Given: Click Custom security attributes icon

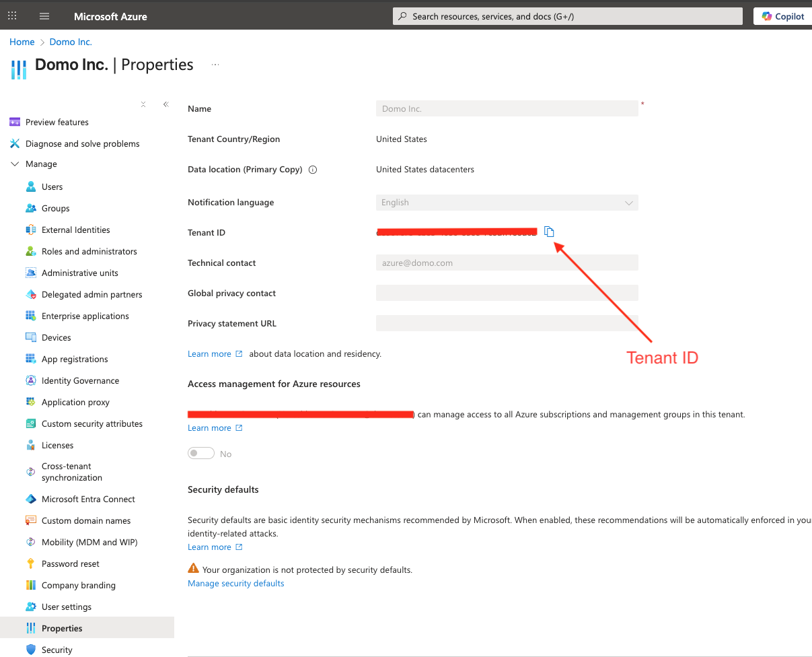Looking at the screenshot, I should pos(31,423).
